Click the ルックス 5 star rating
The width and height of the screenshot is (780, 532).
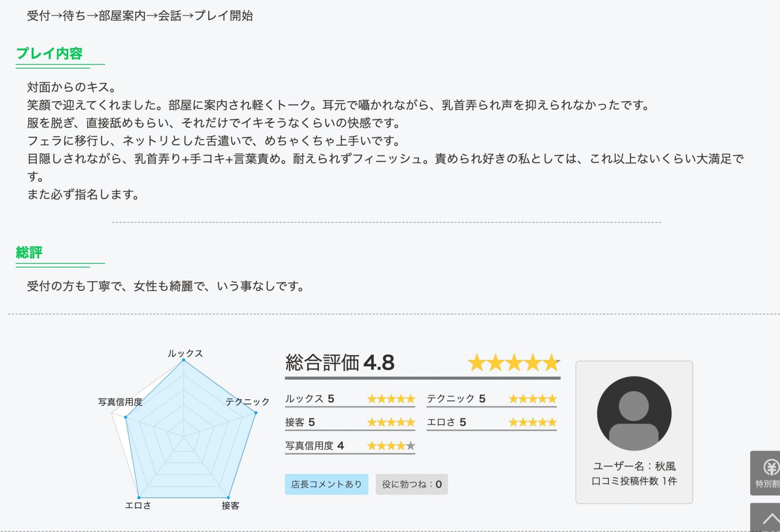(391, 399)
